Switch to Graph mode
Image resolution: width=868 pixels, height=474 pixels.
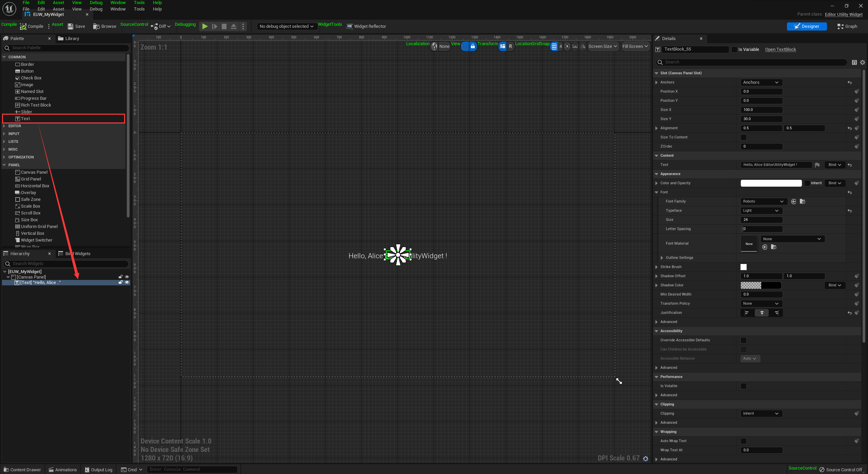(x=847, y=26)
